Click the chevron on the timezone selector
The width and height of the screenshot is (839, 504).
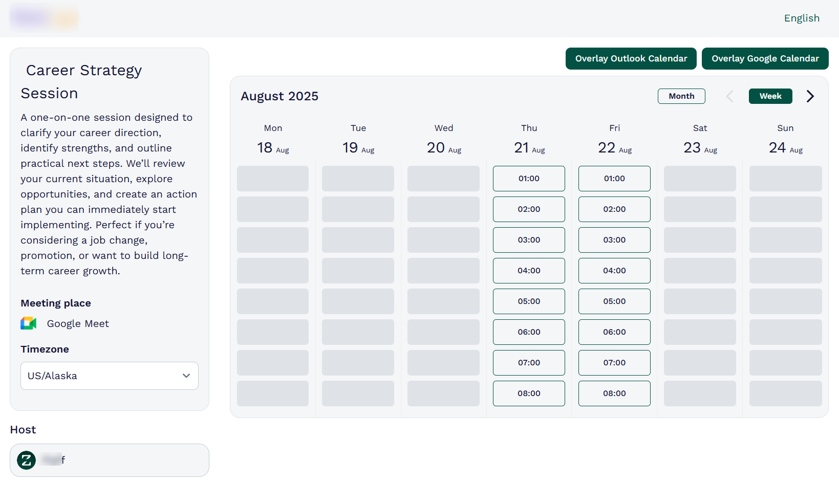186,376
